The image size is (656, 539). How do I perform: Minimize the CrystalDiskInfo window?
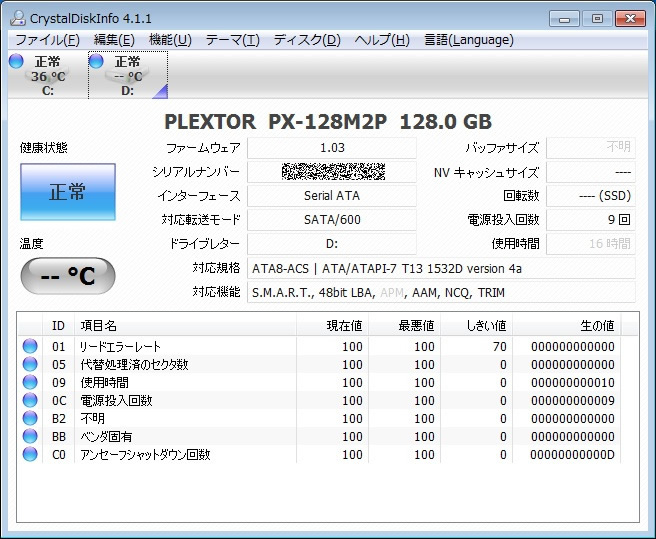(564, 19)
